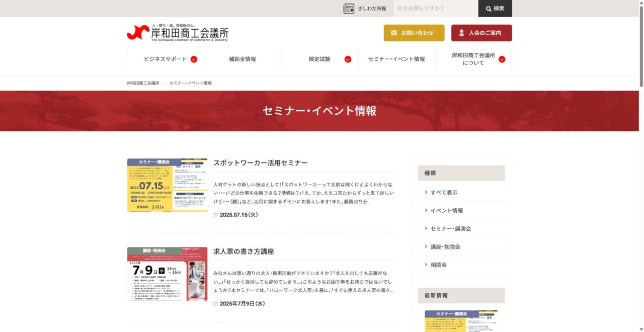
Task: Click calendar icon beside 2025.07.15 date
Action: tap(216, 215)
